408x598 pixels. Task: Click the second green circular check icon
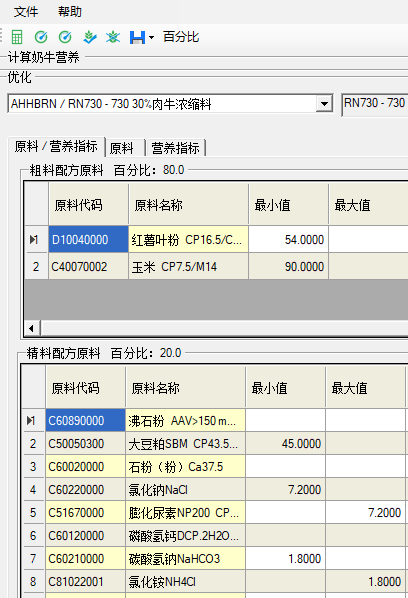tap(65, 37)
